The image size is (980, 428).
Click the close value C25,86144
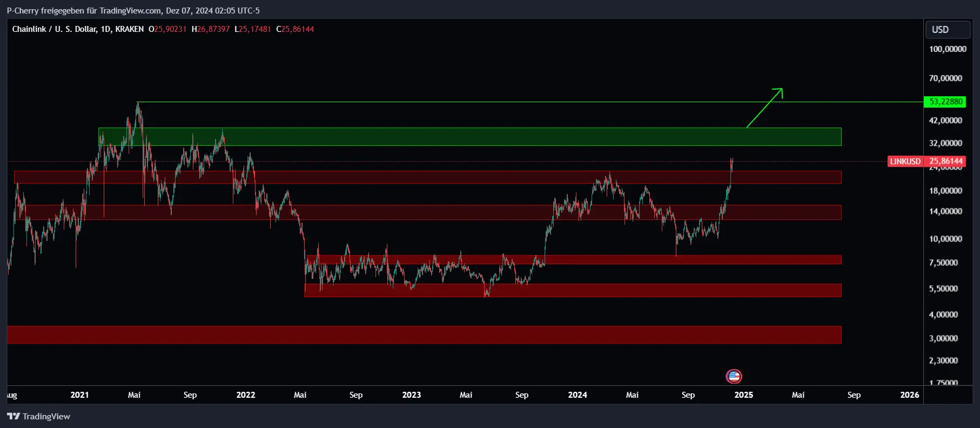[295, 29]
